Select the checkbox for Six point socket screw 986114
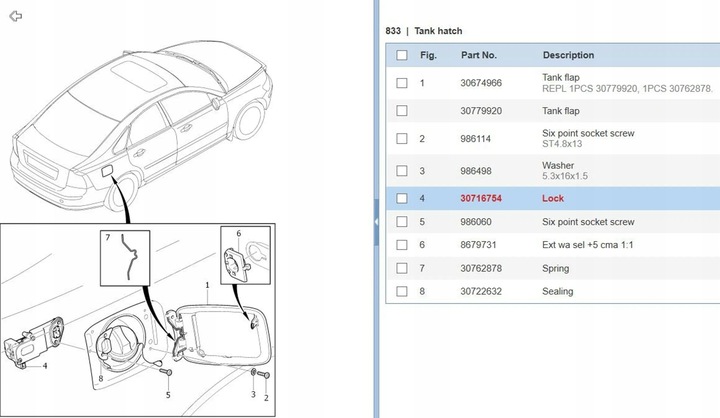Image resolution: width=720 pixels, height=418 pixels. [x=402, y=139]
